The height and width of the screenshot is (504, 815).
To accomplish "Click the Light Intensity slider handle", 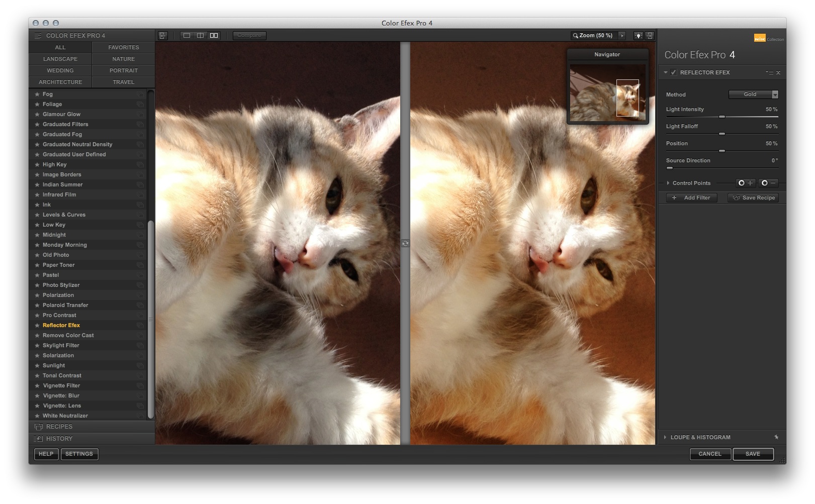I will [722, 117].
